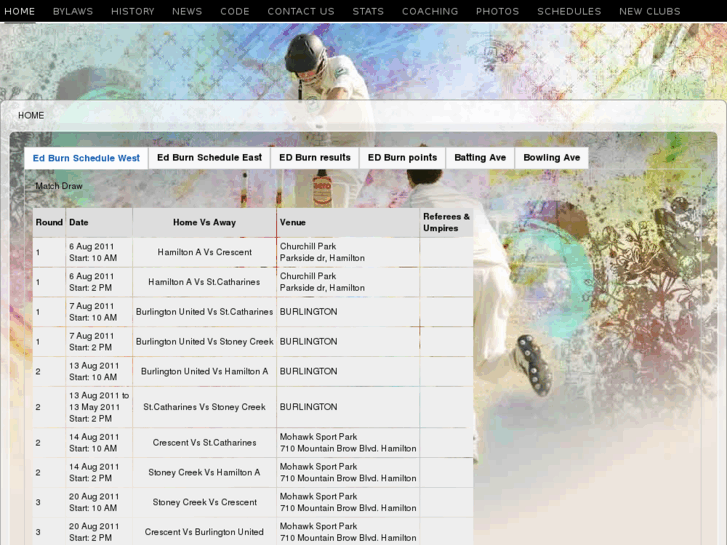Viewport: 727px width, 545px height.
Task: Select NEWS in the top navigation
Action: [187, 11]
